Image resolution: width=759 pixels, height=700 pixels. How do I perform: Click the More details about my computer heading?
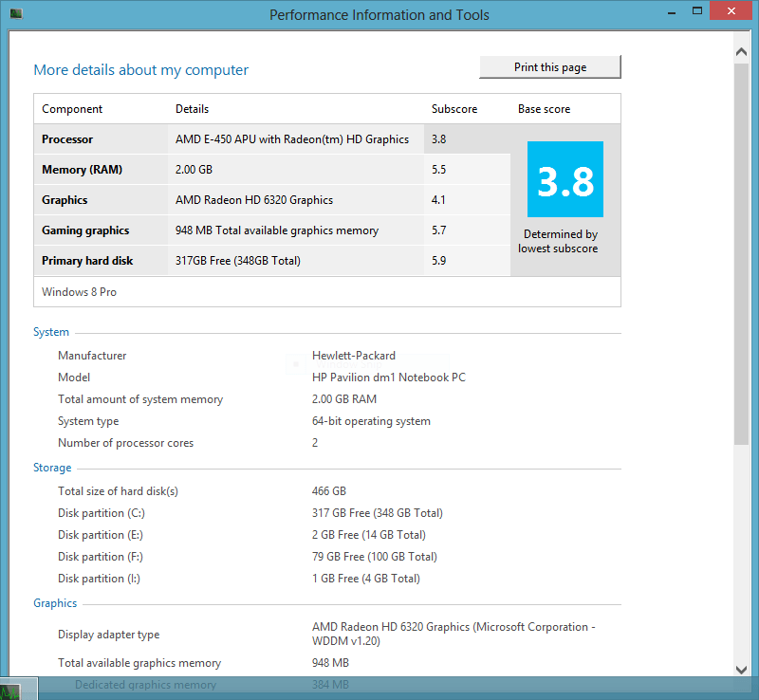[x=140, y=70]
